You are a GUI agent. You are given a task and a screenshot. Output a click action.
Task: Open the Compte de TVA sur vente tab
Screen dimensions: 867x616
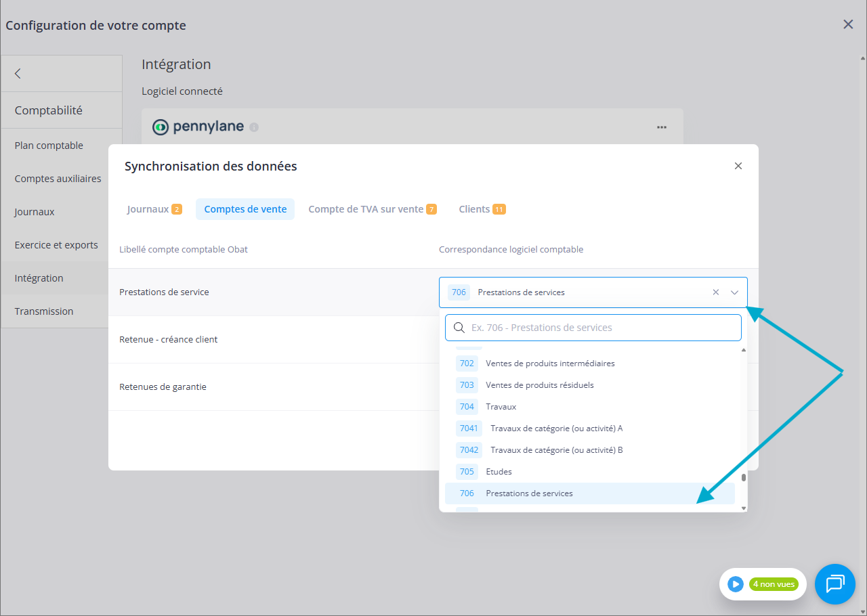[372, 209]
